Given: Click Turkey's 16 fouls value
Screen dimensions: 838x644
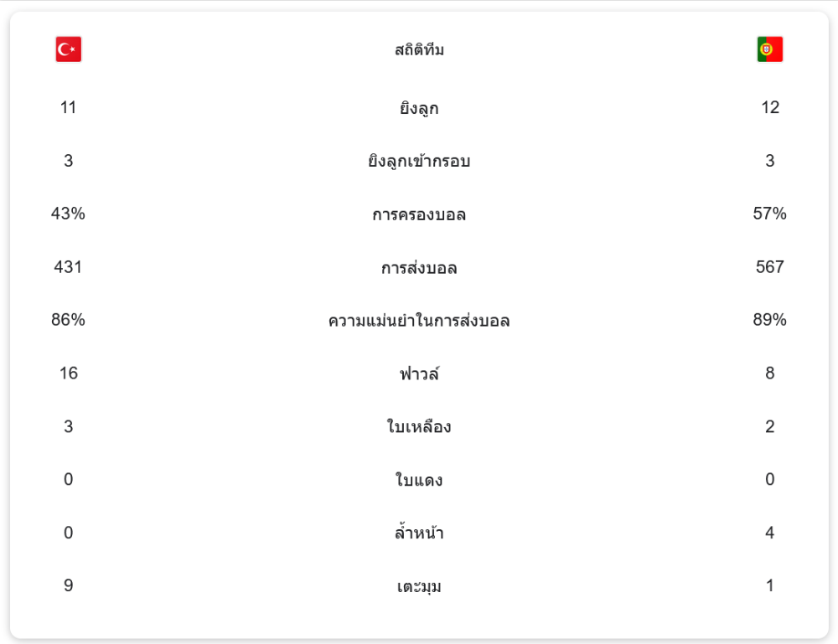Looking at the screenshot, I should pos(68,373).
